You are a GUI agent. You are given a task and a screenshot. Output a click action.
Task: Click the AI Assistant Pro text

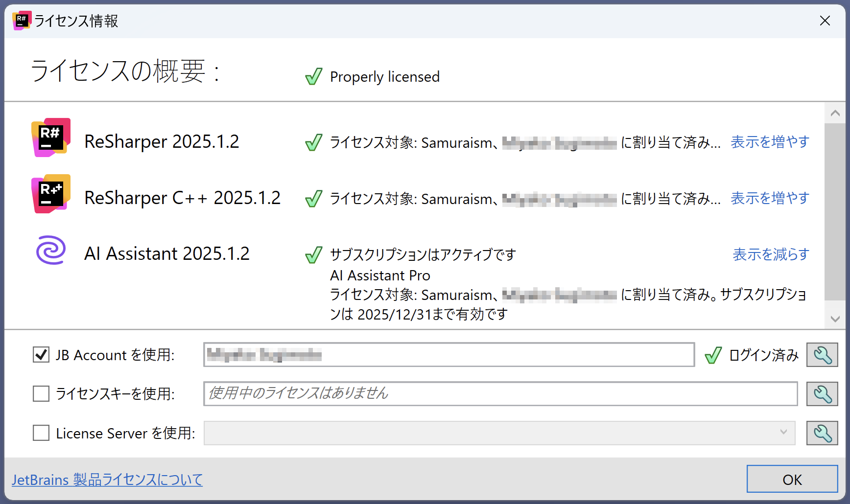click(x=380, y=275)
